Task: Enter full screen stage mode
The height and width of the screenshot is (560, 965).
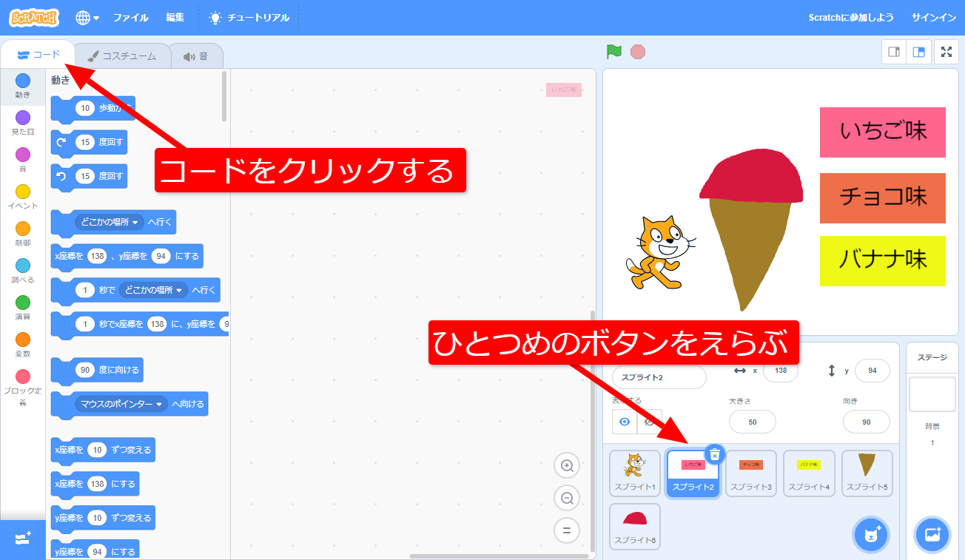Action: click(x=946, y=52)
